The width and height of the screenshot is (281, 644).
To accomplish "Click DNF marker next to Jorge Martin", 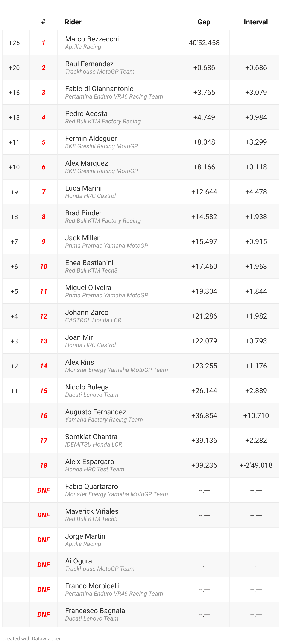I will pyautogui.click(x=43, y=540).
